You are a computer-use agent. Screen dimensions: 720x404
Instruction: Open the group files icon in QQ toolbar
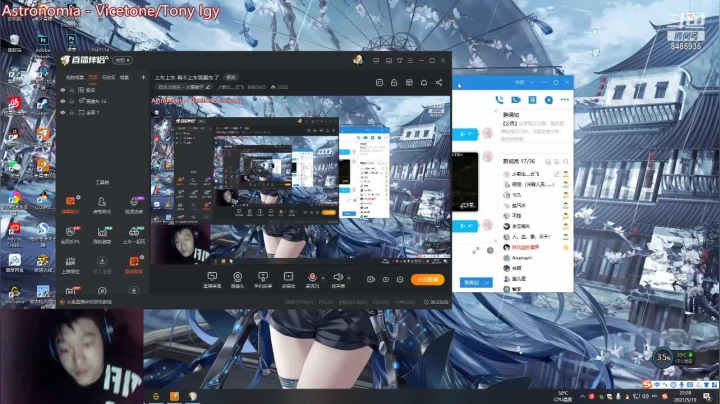click(x=532, y=100)
